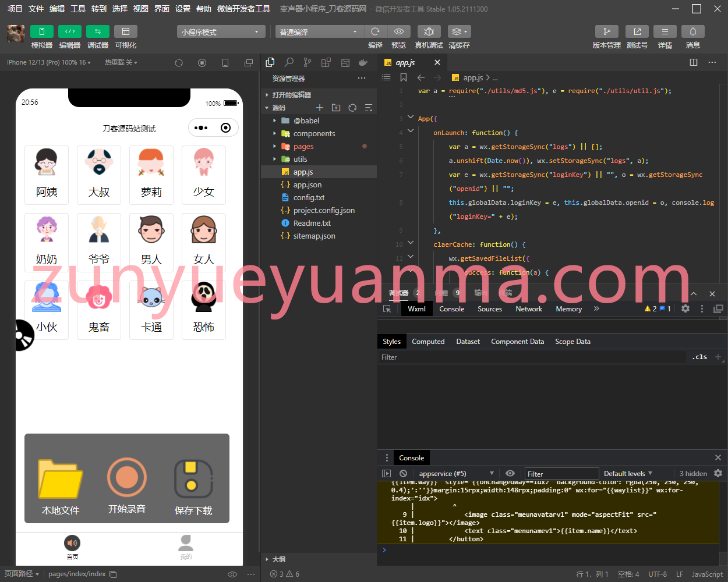Click the console Filter input field
This screenshot has height=582, width=728.
coord(562,474)
